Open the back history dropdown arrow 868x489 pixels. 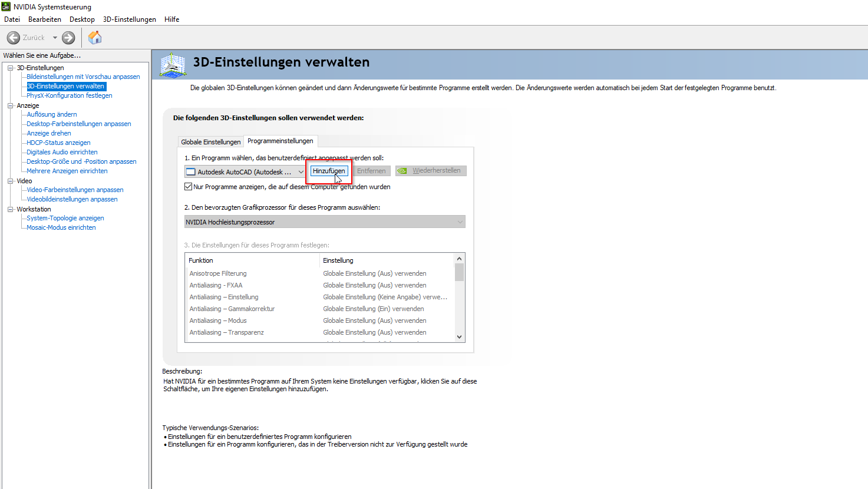pos(55,38)
